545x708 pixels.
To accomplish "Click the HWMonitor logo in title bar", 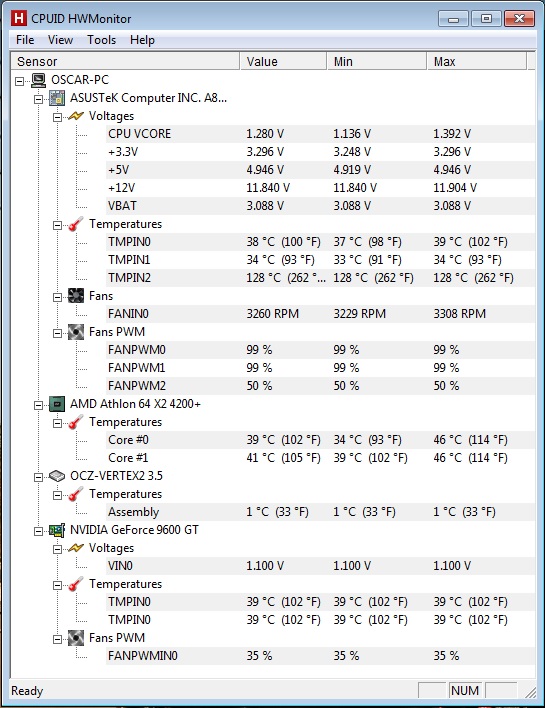I will [19, 19].
